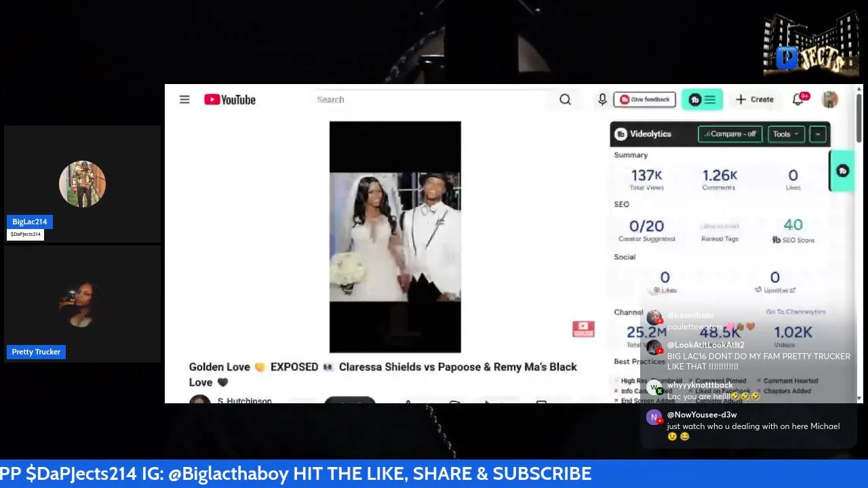Select the @NowYousee-d3w chat message
The width and height of the screenshot is (868, 488).
click(x=753, y=431)
